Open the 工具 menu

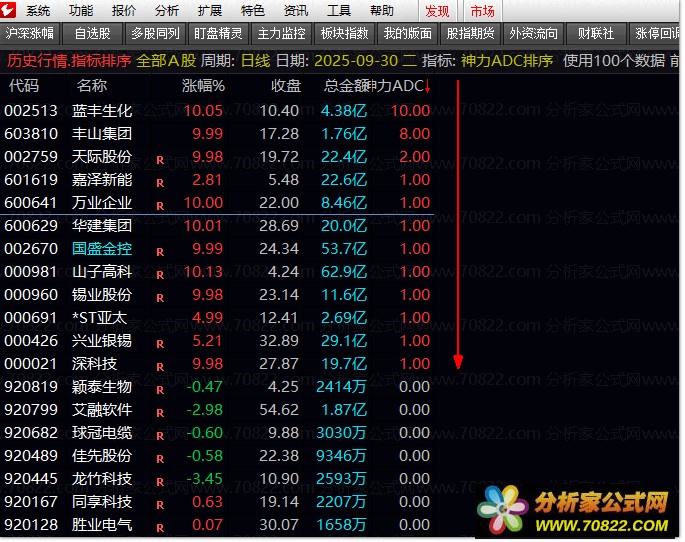339,10
